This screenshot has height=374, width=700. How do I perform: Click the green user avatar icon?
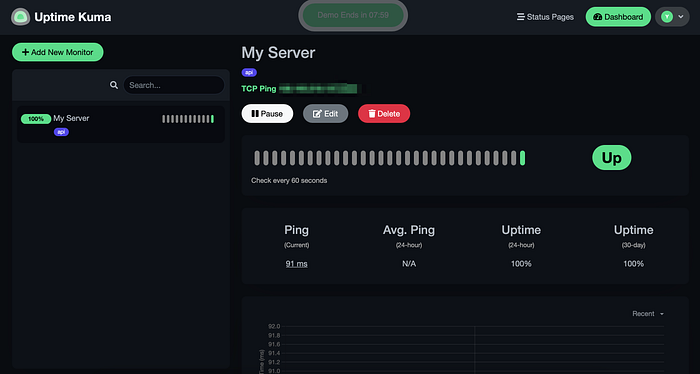[667, 17]
